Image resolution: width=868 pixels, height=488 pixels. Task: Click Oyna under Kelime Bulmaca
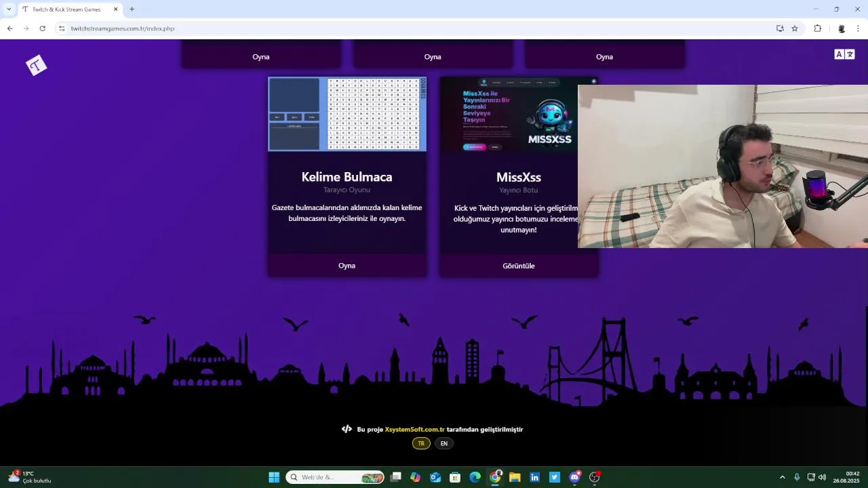(x=347, y=266)
